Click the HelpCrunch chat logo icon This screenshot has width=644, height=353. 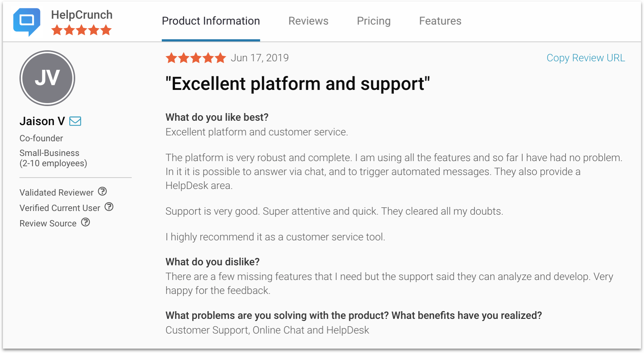pos(27,22)
